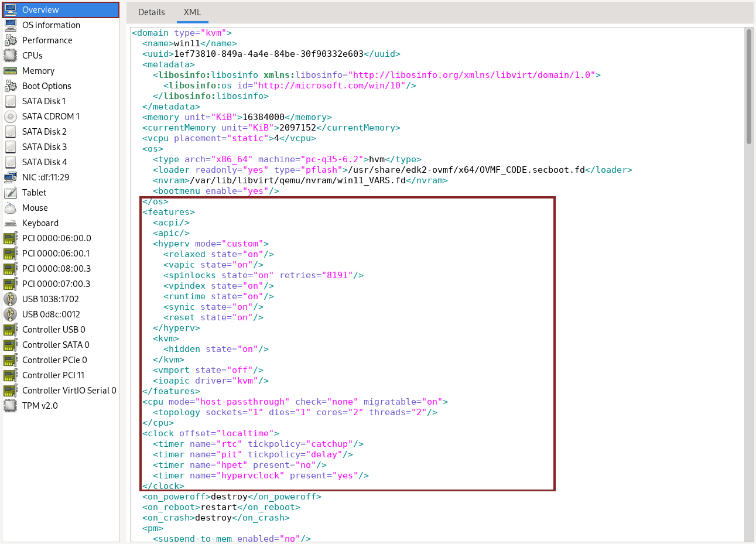The image size is (756, 544).
Task: Select Controller PCI 11 card icon
Action: point(11,375)
